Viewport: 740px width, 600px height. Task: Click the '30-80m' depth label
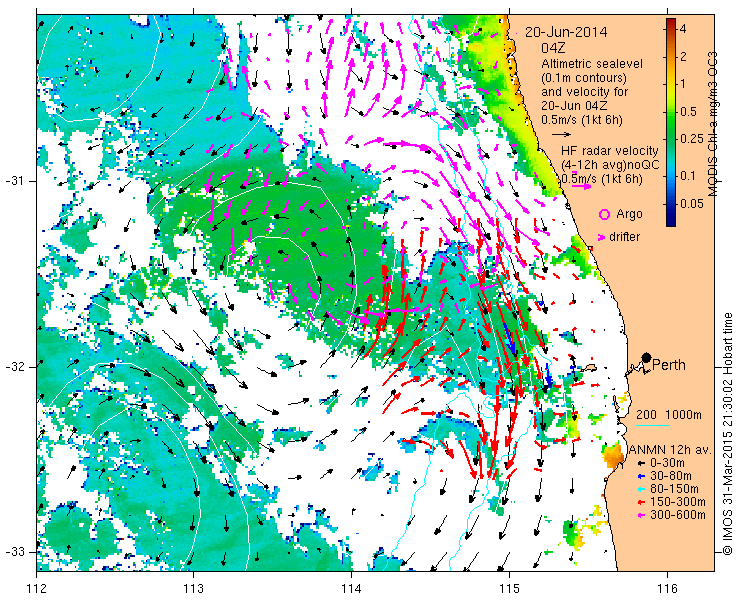point(671,476)
